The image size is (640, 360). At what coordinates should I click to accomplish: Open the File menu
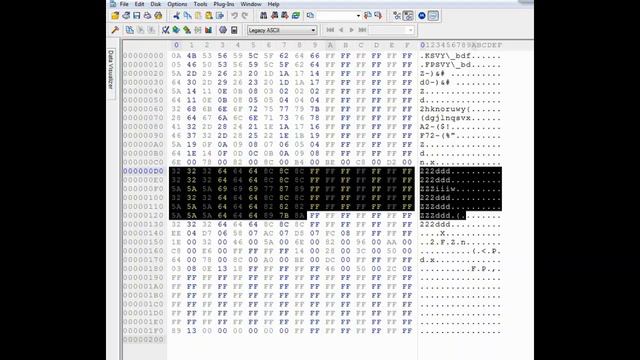click(x=124, y=4)
